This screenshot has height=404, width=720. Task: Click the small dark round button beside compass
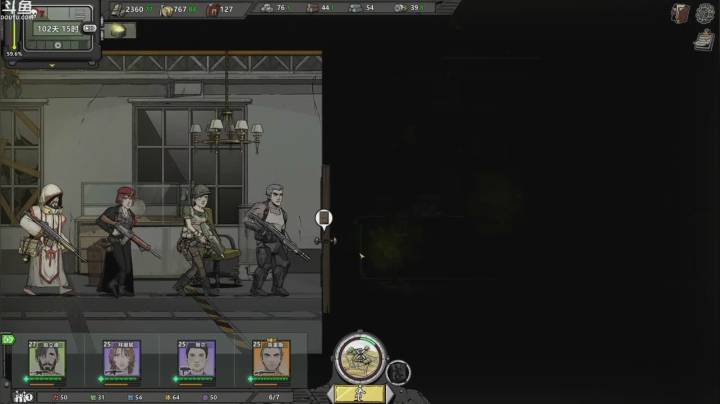click(x=398, y=372)
